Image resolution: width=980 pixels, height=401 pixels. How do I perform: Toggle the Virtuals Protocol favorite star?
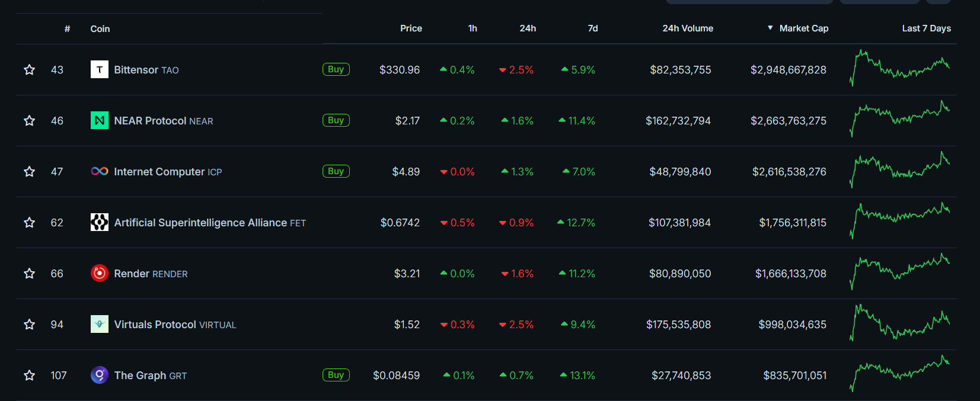tap(29, 325)
